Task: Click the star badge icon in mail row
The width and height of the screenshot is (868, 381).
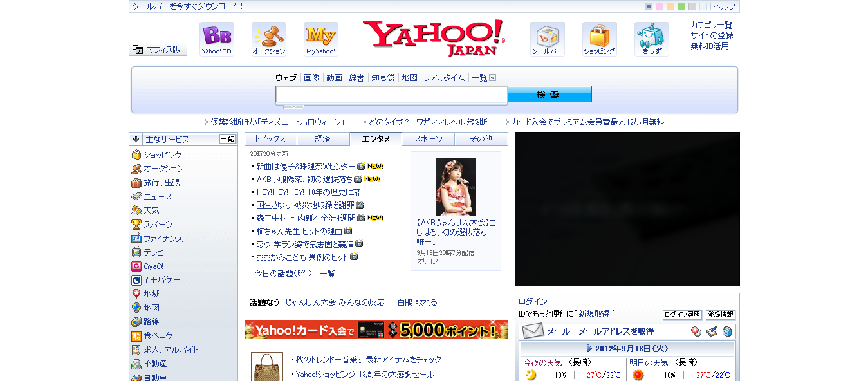Action: click(696, 331)
